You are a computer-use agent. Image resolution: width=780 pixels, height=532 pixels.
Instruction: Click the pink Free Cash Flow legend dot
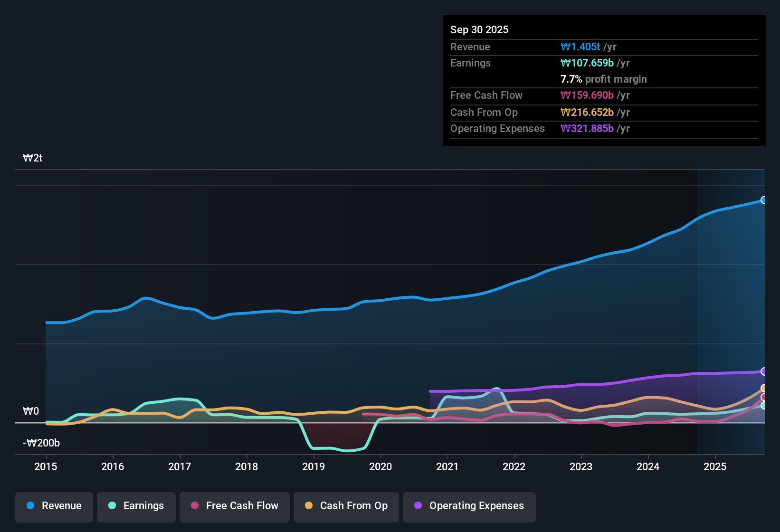click(x=195, y=506)
